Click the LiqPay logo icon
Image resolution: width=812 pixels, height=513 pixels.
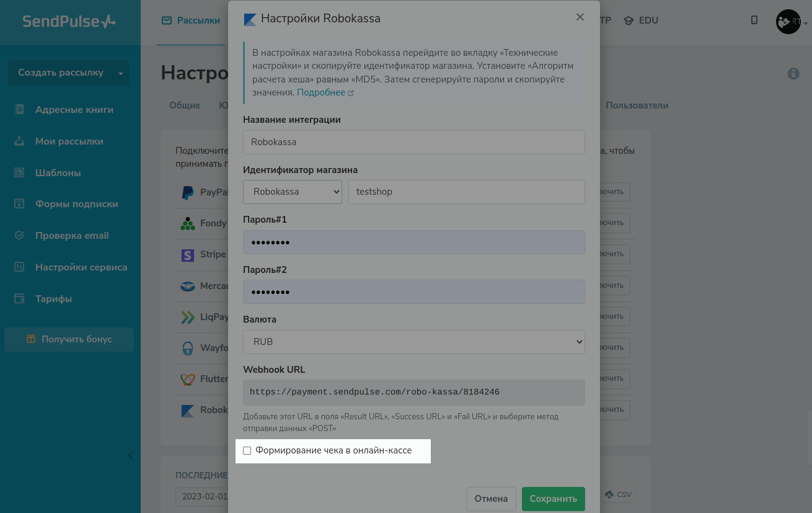187,317
